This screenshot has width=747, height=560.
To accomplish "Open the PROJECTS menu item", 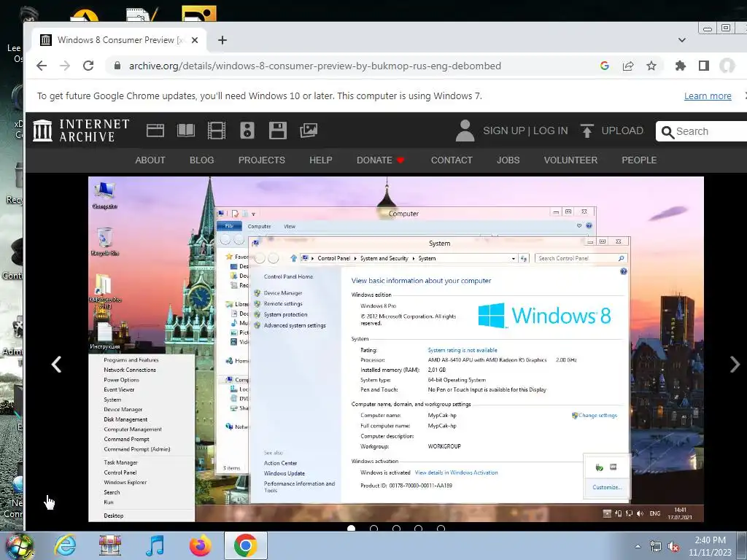I will (262, 160).
